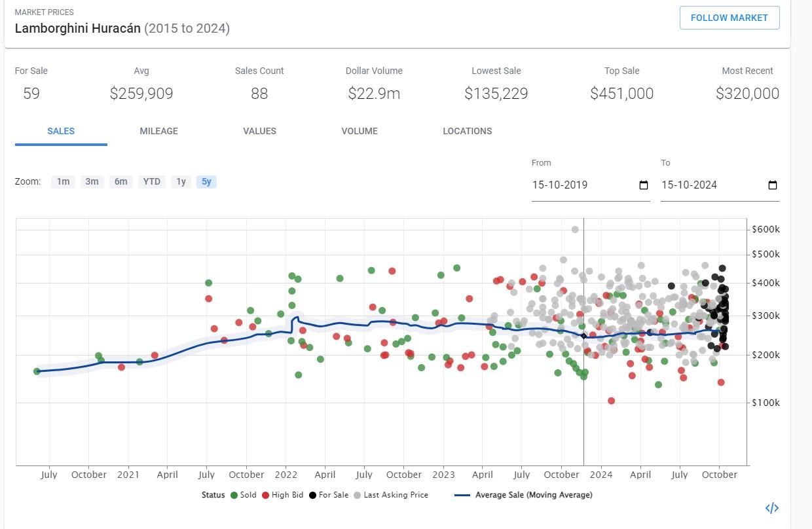The width and height of the screenshot is (812, 529).
Task: Toggle the Last Asking Price legend series
Action: click(390, 495)
